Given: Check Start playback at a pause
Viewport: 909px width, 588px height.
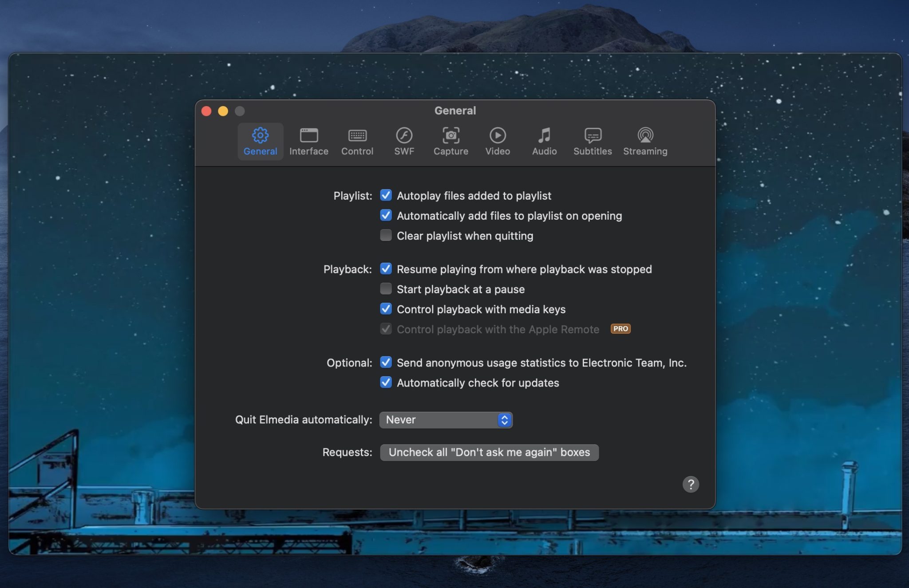Looking at the screenshot, I should point(386,289).
